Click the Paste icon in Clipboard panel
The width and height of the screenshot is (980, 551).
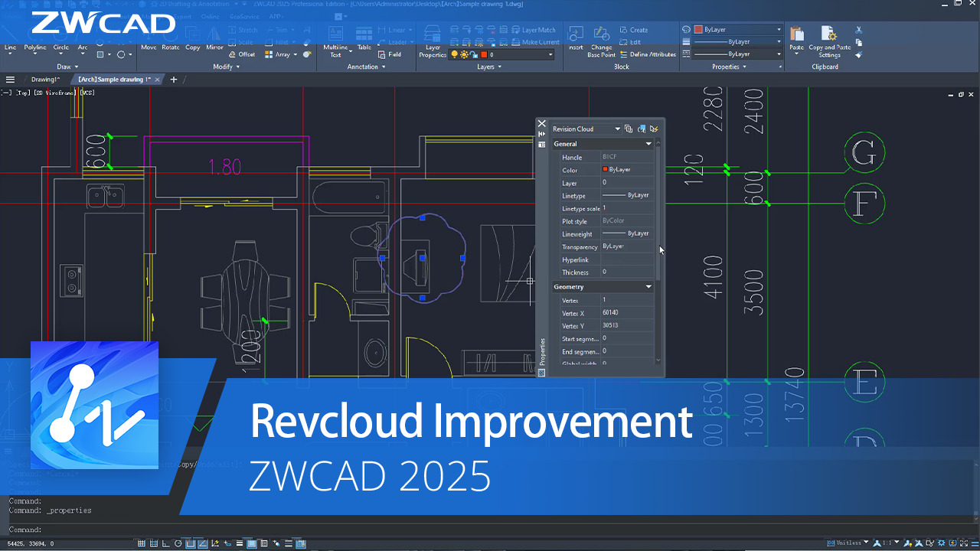coord(797,41)
